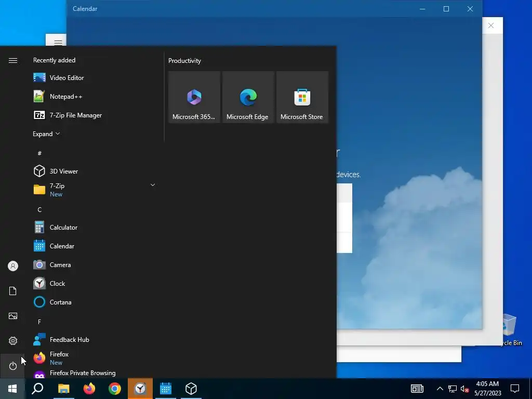Open the Microsoft 365 tile
The height and width of the screenshot is (399, 532).
point(194,97)
